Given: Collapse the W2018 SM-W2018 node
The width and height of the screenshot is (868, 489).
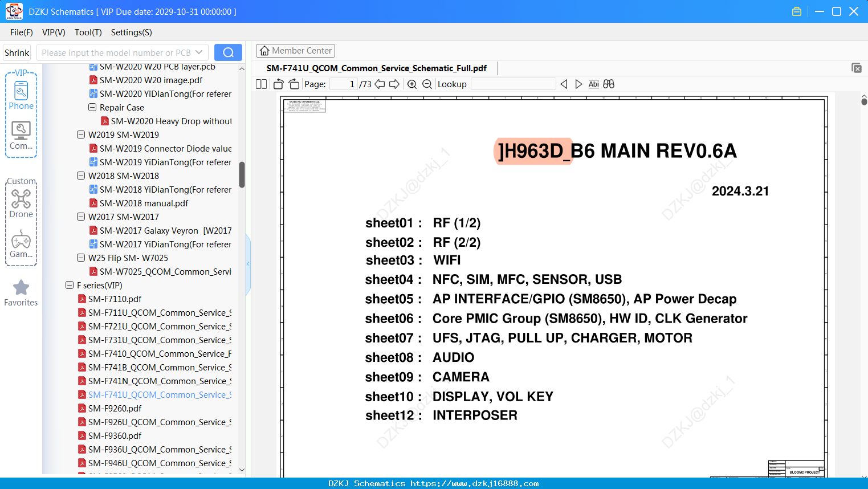Looking at the screenshot, I should [81, 176].
